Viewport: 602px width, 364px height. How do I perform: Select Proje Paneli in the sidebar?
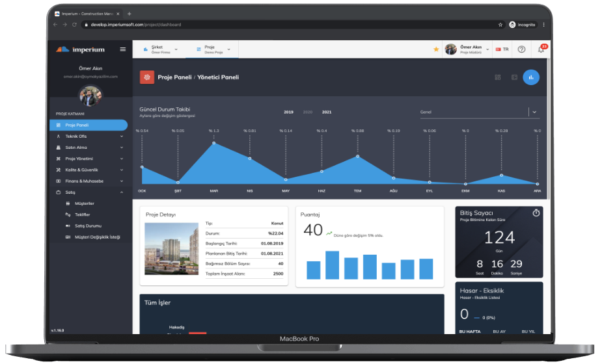pyautogui.click(x=89, y=125)
